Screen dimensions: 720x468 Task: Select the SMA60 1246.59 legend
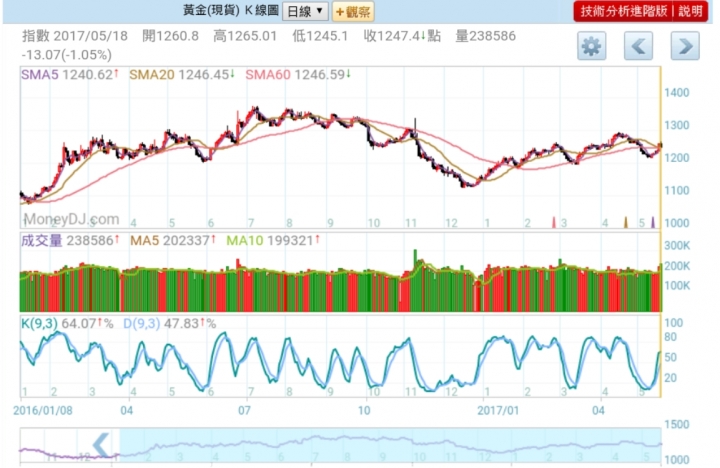(x=298, y=74)
